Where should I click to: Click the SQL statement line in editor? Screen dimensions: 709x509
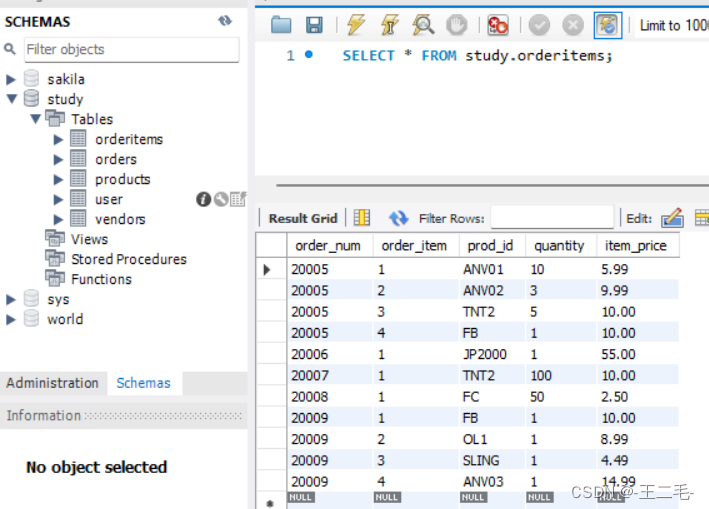click(x=477, y=56)
